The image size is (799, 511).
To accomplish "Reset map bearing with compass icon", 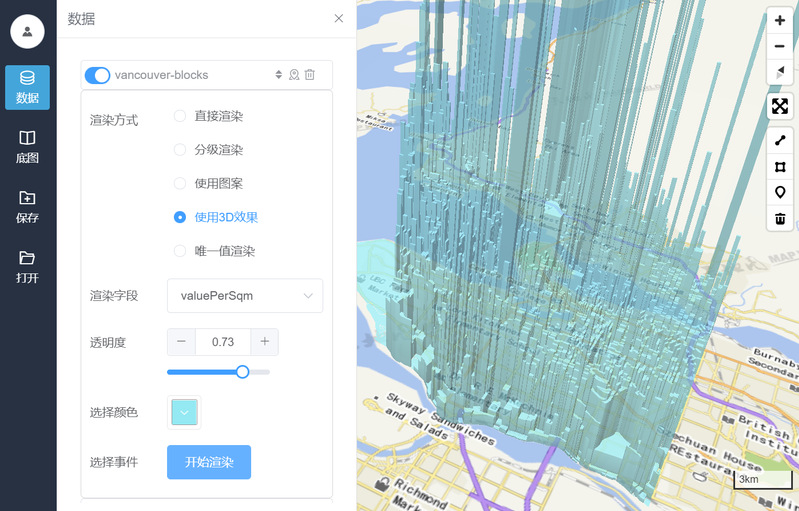I will coord(780,72).
